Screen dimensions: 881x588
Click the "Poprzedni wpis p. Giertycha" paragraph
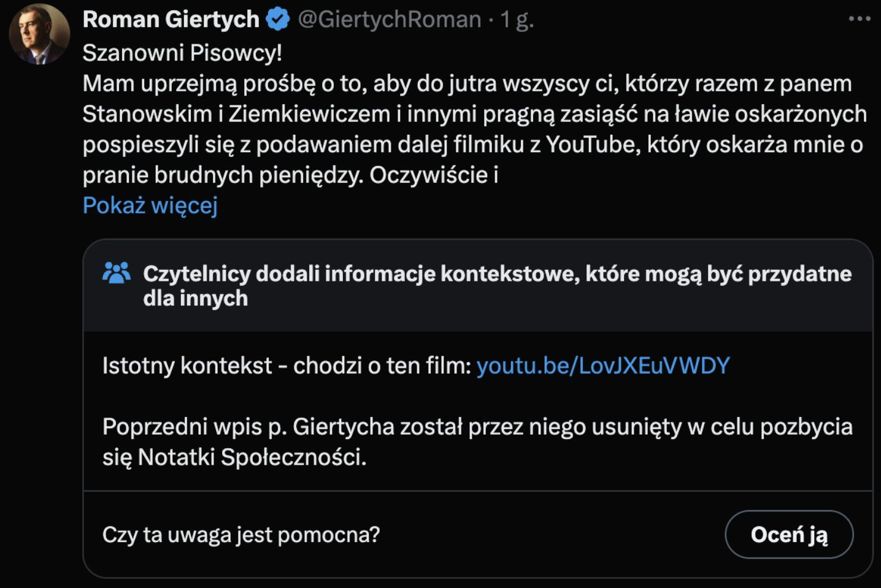477,427
